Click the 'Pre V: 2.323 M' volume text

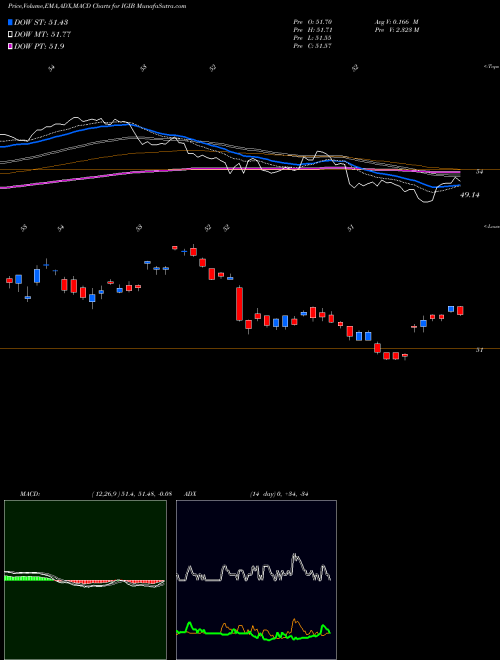pos(398,30)
